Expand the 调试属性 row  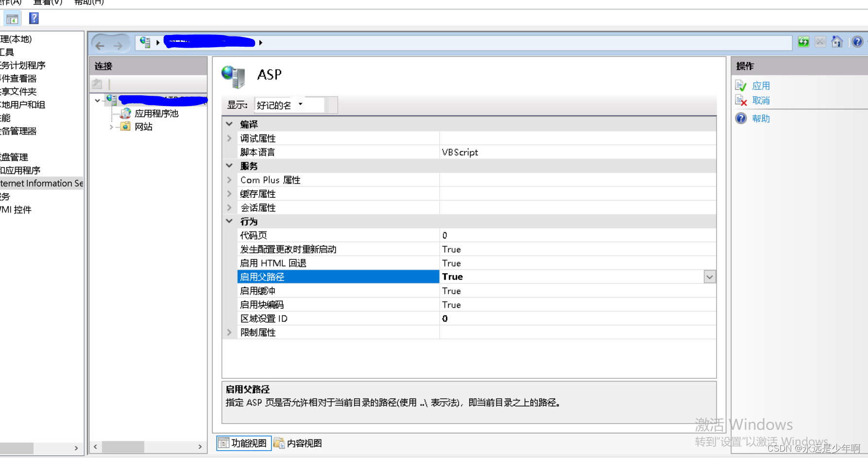(x=229, y=139)
